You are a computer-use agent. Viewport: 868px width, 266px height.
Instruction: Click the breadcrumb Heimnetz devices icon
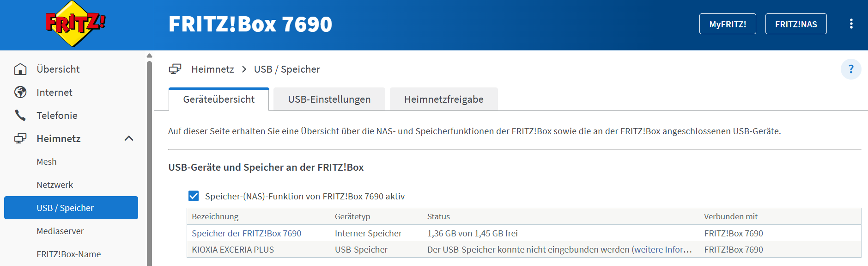pyautogui.click(x=175, y=69)
